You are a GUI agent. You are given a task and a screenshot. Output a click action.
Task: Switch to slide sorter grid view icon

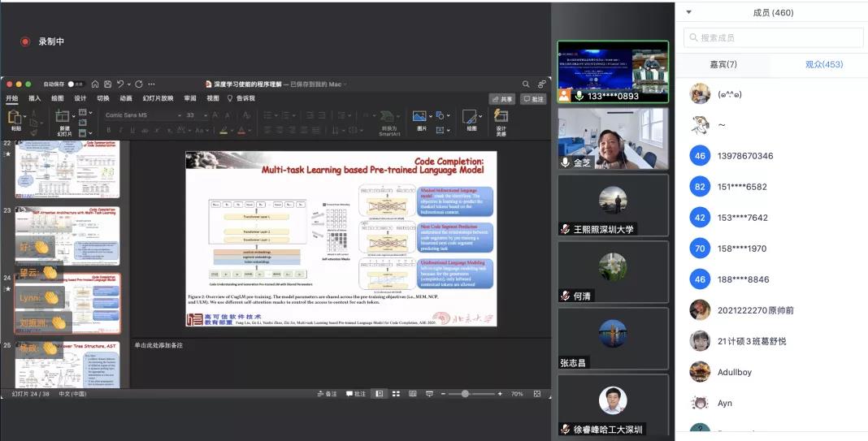[x=394, y=394]
